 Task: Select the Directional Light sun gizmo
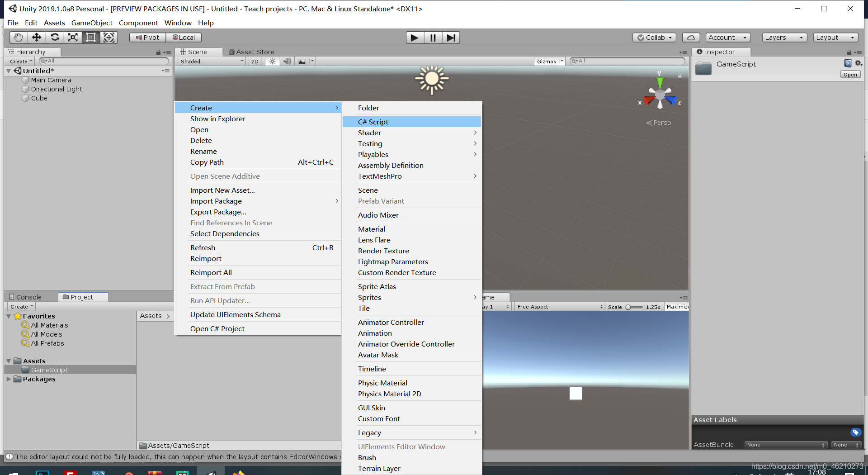432,80
